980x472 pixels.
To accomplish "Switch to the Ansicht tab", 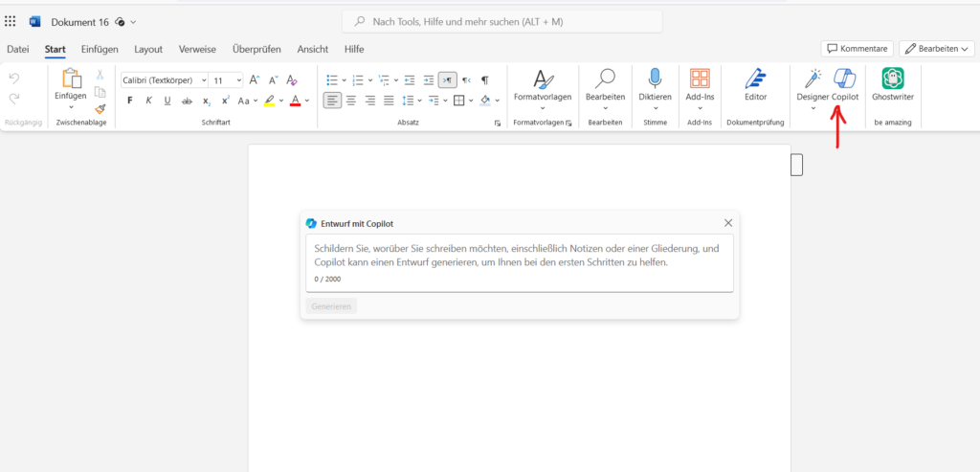I will point(313,49).
